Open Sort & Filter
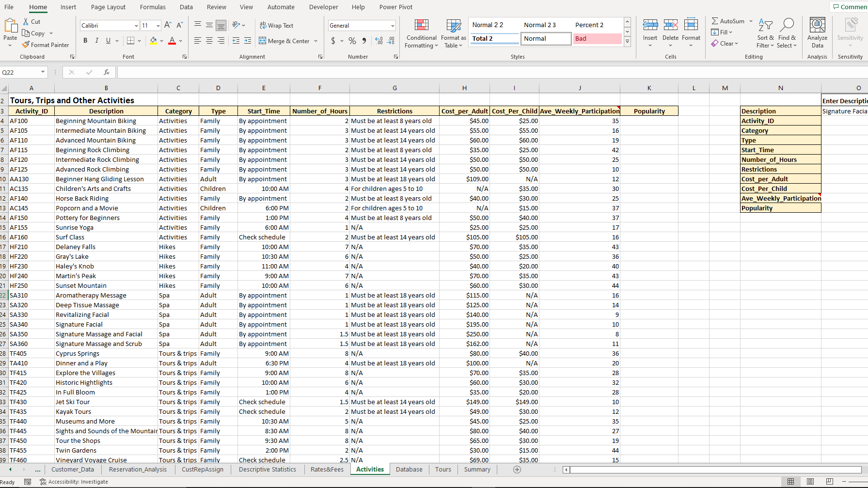The height and width of the screenshot is (488, 868). [x=766, y=33]
